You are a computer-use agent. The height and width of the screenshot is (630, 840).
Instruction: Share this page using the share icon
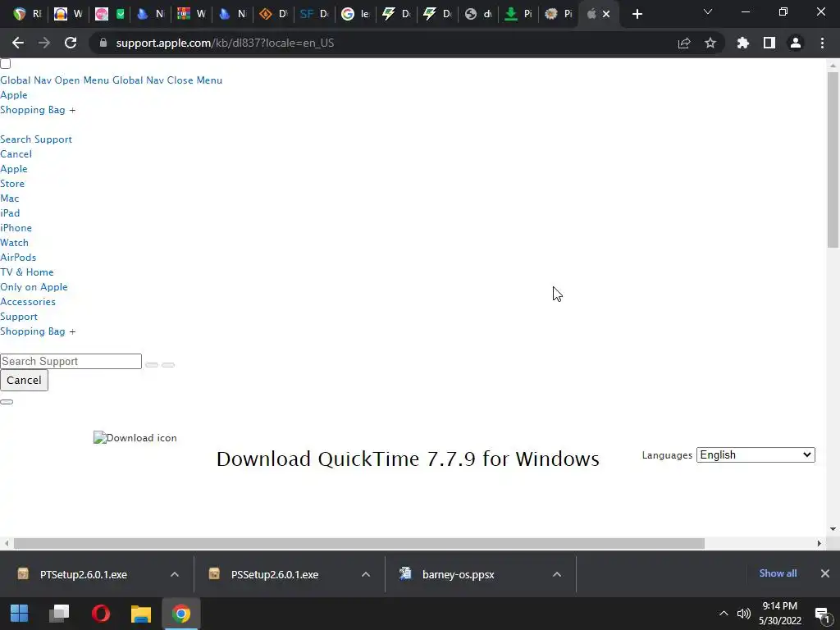[x=684, y=43]
